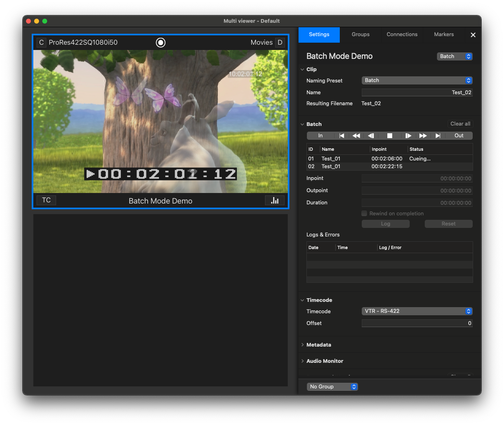This screenshot has width=504, height=425.
Task: Open the Naming Preset dropdown
Action: click(417, 80)
